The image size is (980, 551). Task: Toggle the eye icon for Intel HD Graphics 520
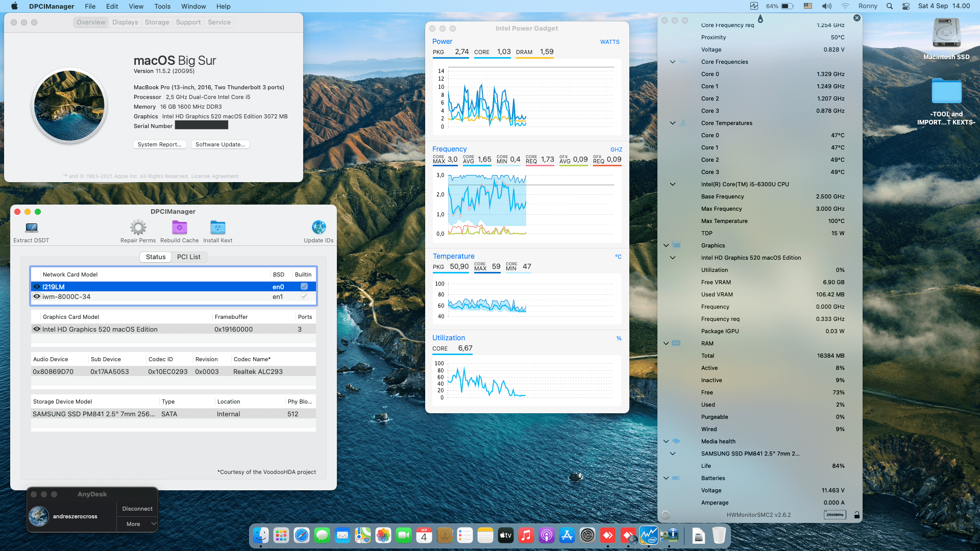(37, 329)
